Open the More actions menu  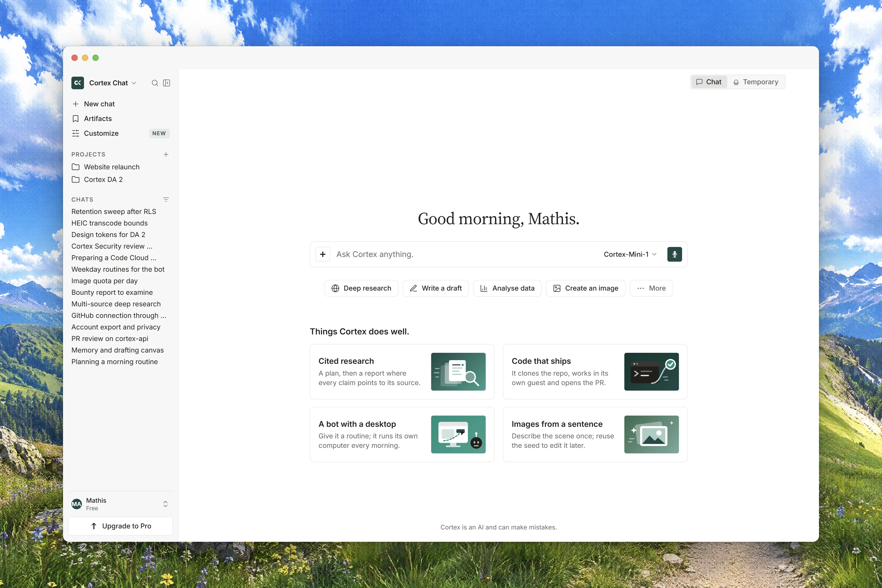point(651,288)
